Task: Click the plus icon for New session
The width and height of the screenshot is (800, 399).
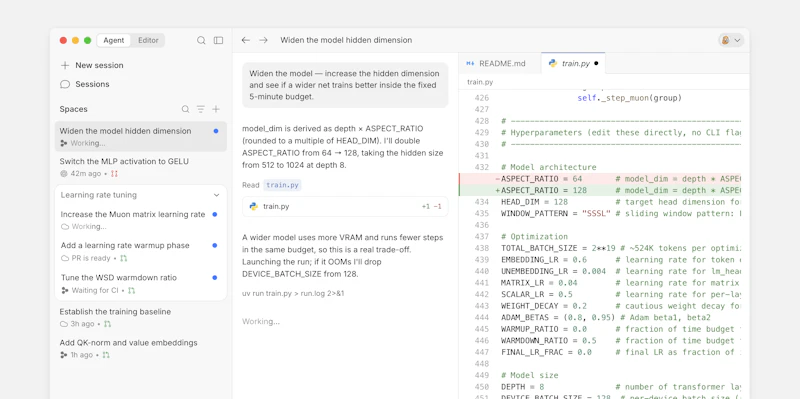Action: tap(65, 65)
